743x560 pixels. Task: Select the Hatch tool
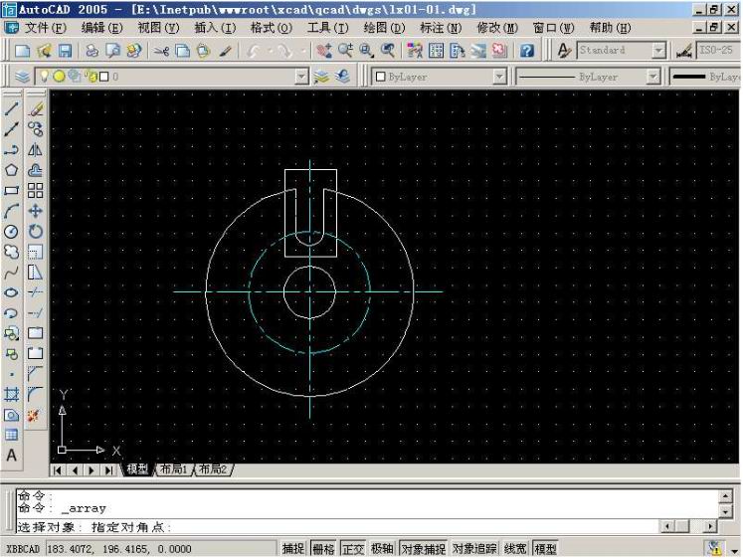click(x=11, y=394)
